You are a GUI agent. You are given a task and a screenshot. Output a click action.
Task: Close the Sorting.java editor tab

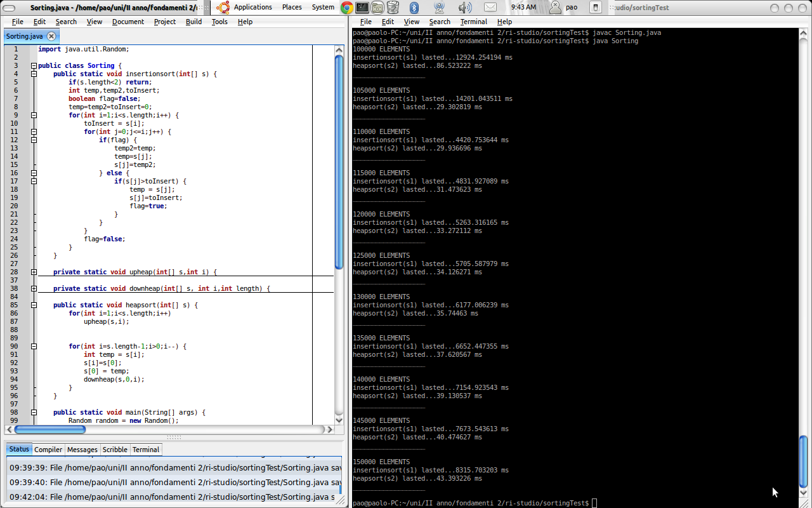(x=51, y=36)
